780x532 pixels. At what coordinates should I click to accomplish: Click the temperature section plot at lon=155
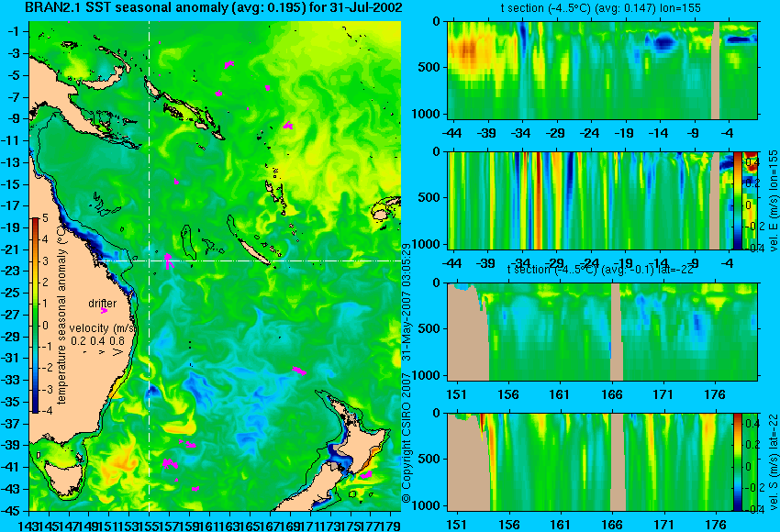[x=602, y=70]
